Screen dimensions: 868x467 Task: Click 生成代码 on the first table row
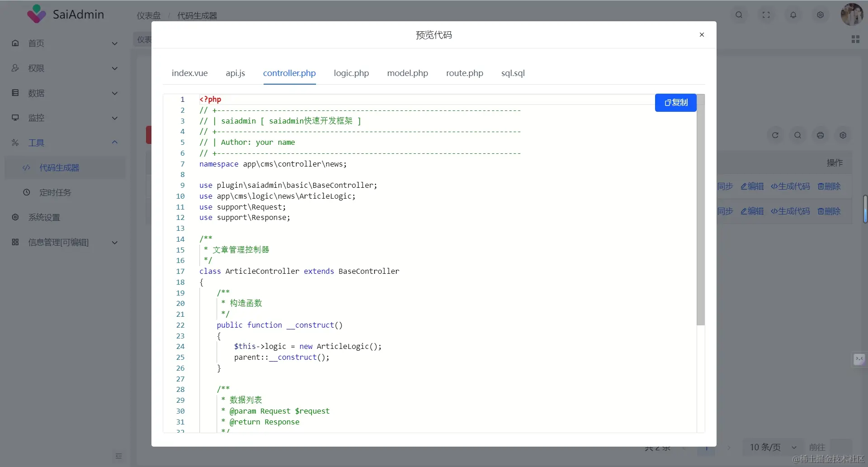click(x=790, y=186)
